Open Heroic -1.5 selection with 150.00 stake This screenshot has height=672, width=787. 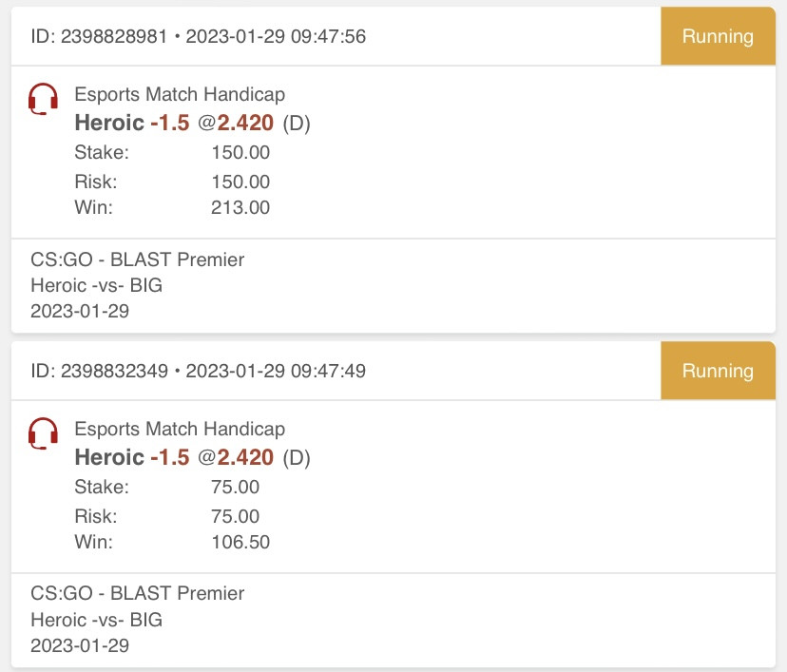point(192,123)
